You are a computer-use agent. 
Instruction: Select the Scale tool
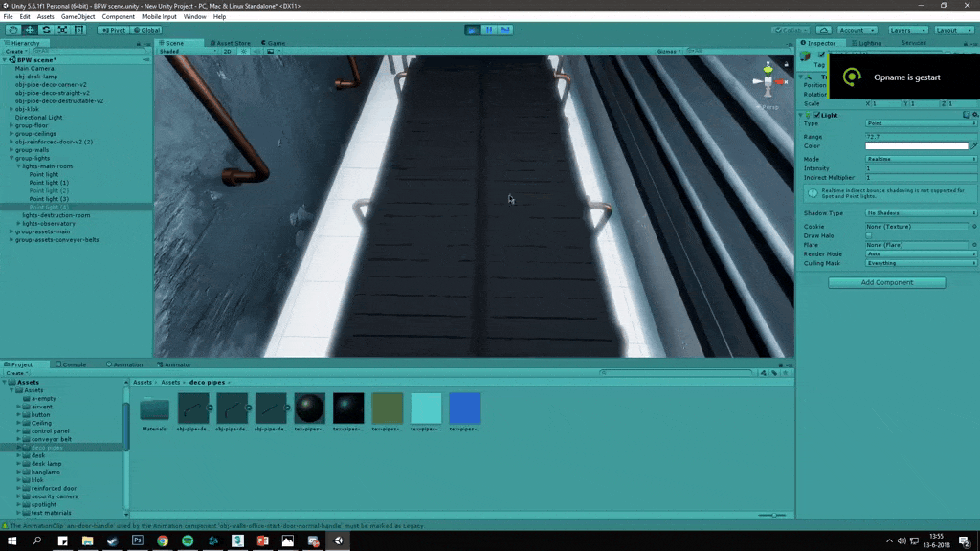pos(62,30)
